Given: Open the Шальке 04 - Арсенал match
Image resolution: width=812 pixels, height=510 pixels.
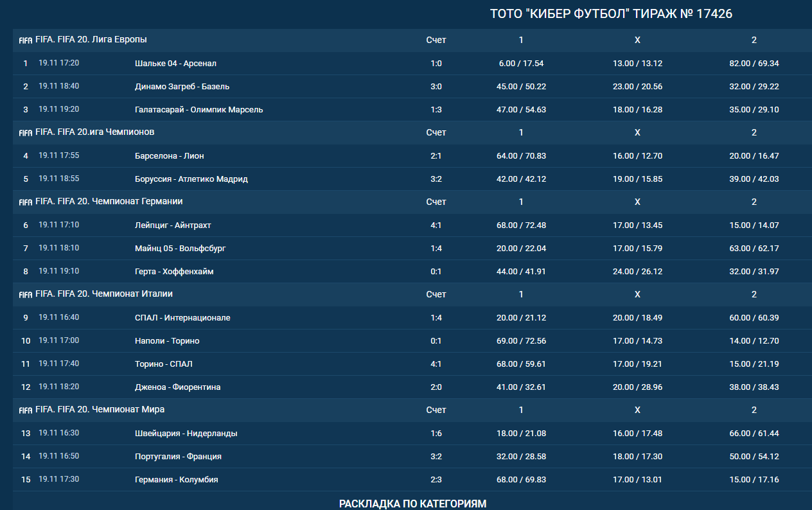Looking at the screenshot, I should click(x=175, y=64).
